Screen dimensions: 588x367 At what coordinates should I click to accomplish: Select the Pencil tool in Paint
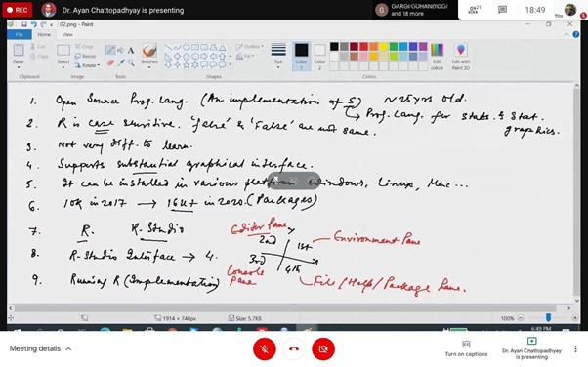point(110,50)
